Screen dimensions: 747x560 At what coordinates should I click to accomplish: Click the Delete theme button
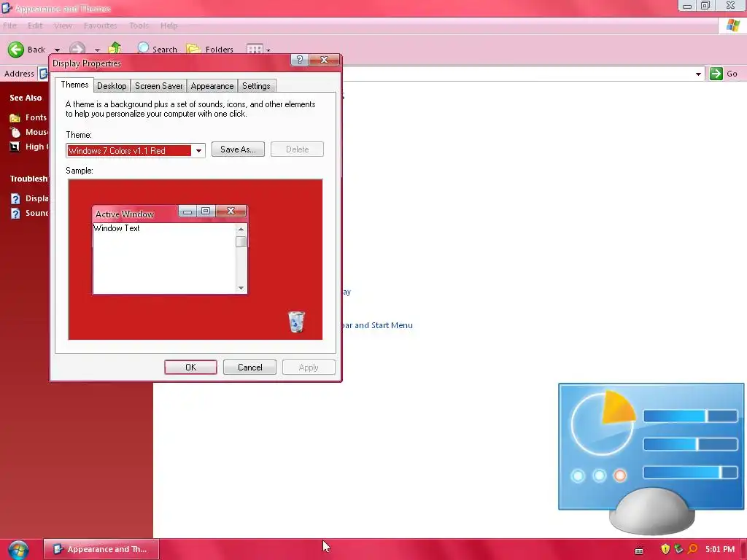[298, 149]
